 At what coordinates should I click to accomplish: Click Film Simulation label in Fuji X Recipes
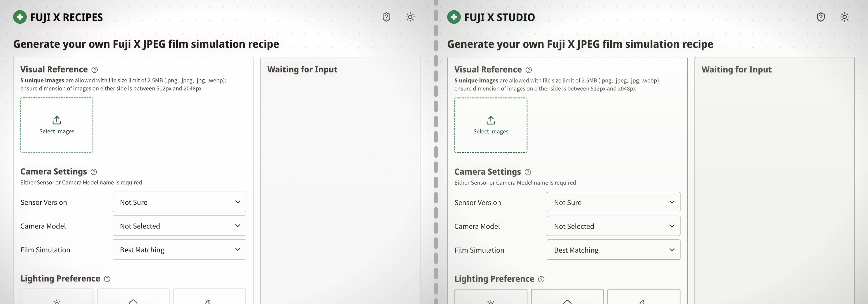[x=45, y=250]
